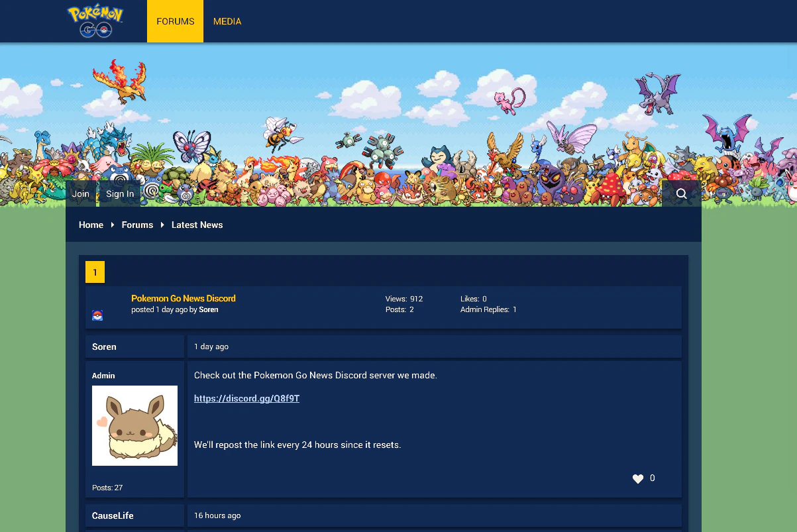Like Soren's post with the heart icon
The height and width of the screenshot is (532, 797).
[x=638, y=478]
